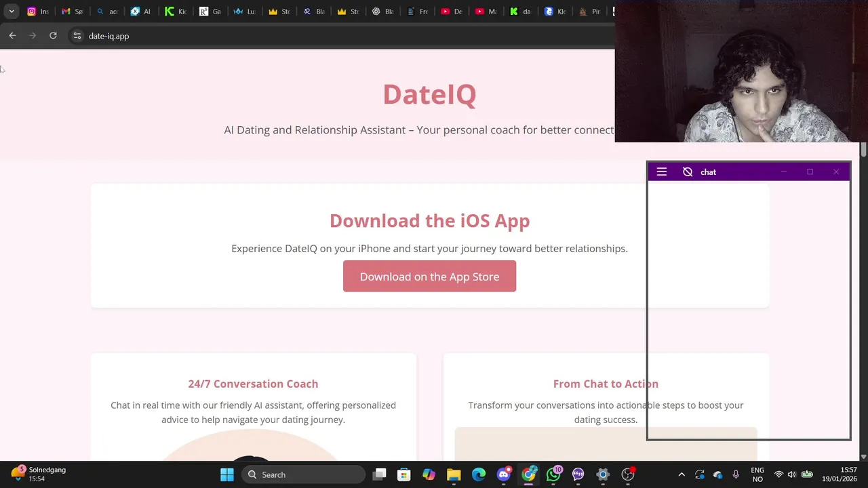
Task: Click the microphone icon in system tray
Action: pyautogui.click(x=736, y=474)
